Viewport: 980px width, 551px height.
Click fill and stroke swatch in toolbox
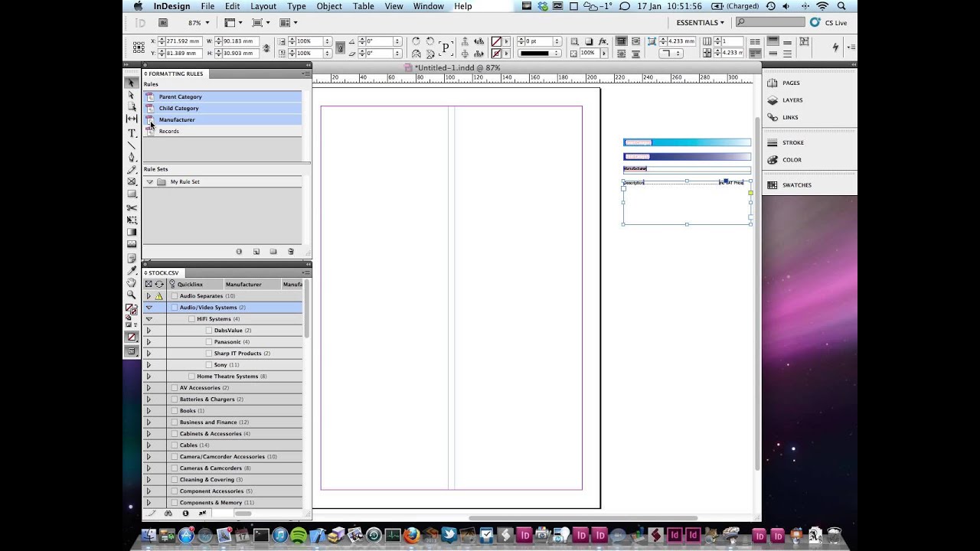pyautogui.click(x=131, y=308)
